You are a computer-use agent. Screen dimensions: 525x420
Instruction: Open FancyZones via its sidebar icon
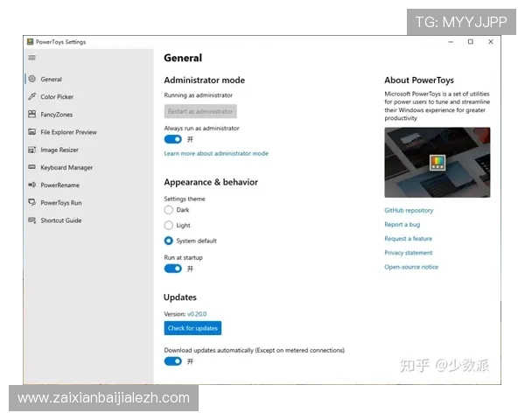point(31,115)
